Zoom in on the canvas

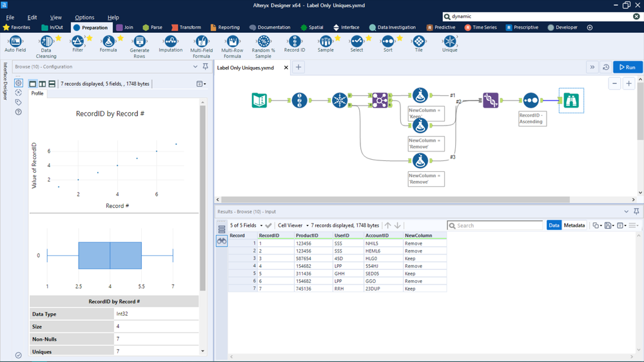point(629,84)
